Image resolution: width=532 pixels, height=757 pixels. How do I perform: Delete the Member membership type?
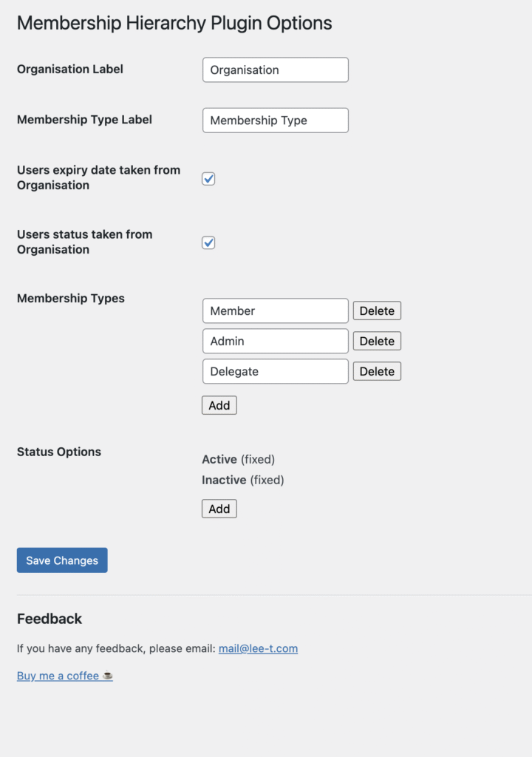pyautogui.click(x=377, y=310)
